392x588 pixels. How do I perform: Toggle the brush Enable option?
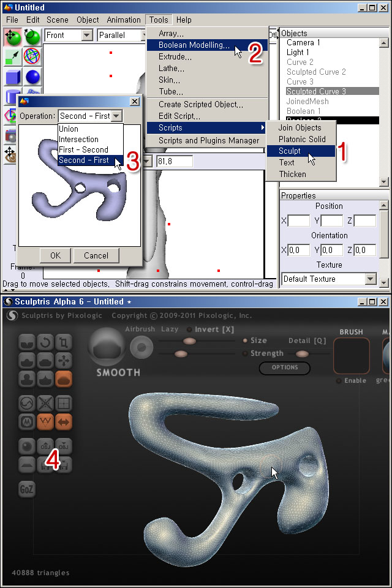[352, 380]
